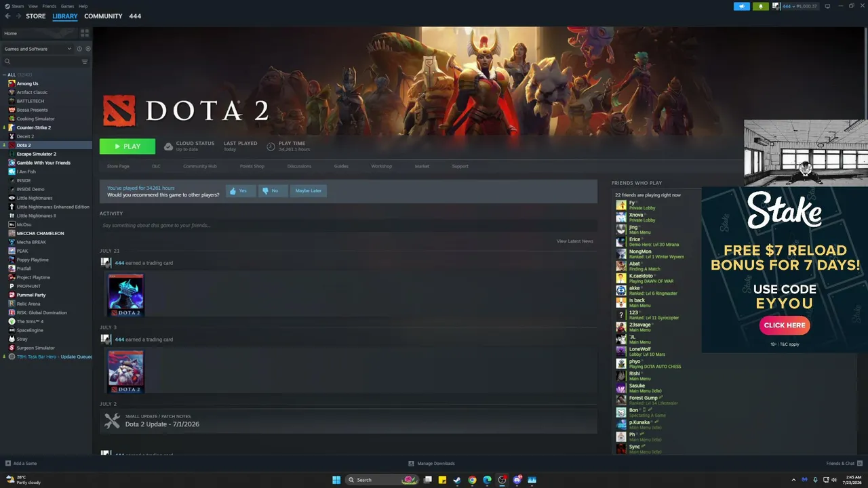Open the Games and Software dropdown
Viewport: 868px width, 488px height.
point(37,49)
